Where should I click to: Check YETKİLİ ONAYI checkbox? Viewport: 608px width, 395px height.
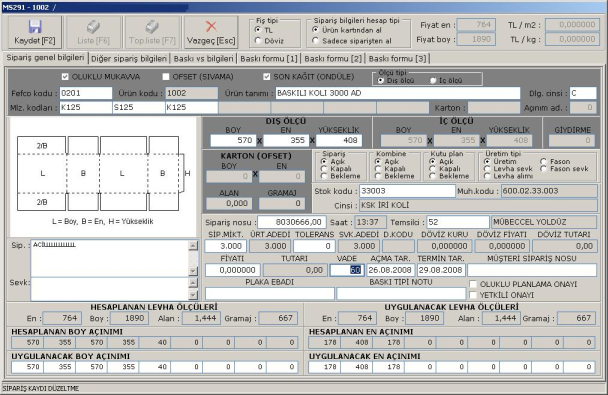tap(473, 295)
